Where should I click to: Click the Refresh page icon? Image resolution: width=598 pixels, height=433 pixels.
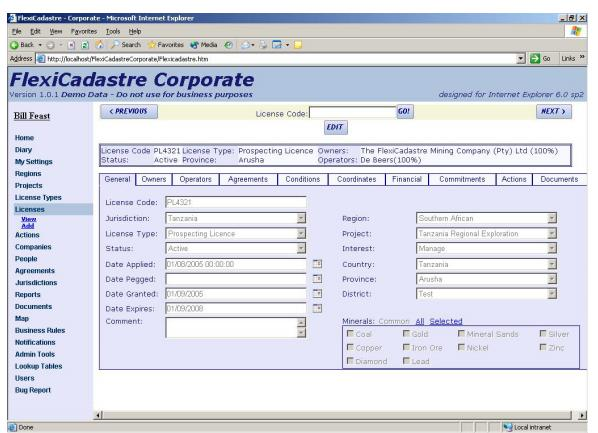[85, 45]
